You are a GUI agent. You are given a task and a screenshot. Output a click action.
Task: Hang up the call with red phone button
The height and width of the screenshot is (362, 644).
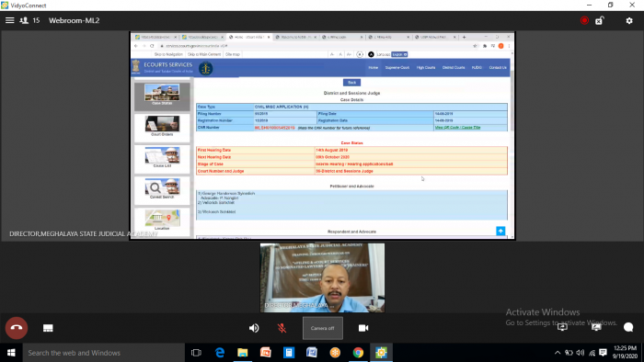(17, 328)
